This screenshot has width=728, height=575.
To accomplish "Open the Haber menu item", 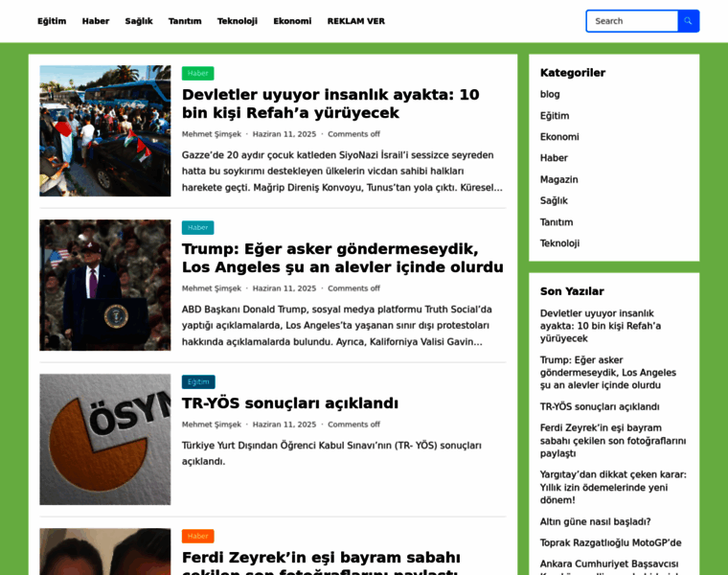I will [x=96, y=21].
